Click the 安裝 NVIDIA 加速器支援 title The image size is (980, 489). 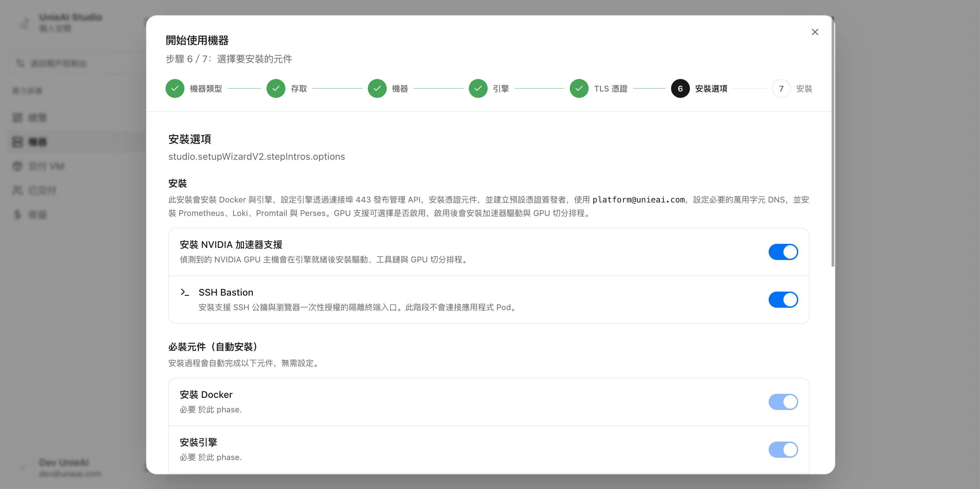point(231,245)
